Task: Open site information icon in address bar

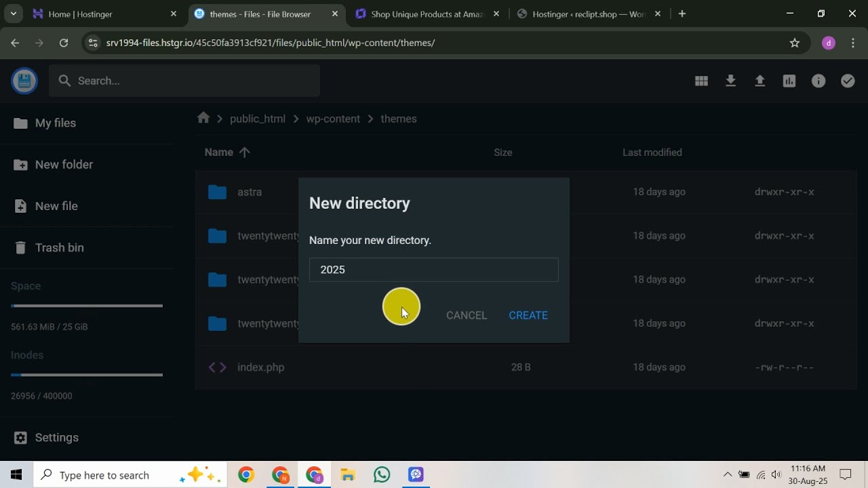Action: pyautogui.click(x=94, y=43)
